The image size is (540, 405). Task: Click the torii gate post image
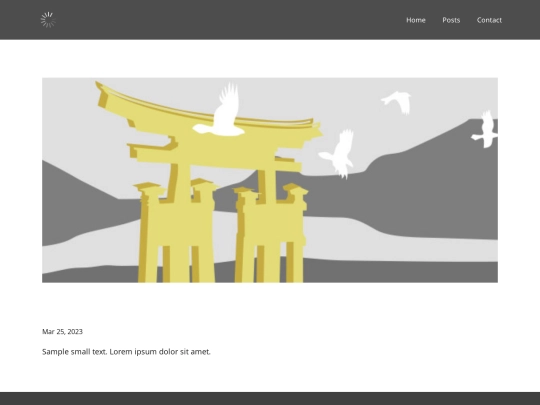270,180
